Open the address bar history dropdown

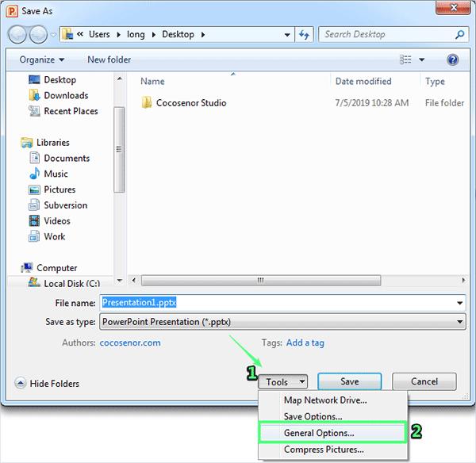point(287,35)
